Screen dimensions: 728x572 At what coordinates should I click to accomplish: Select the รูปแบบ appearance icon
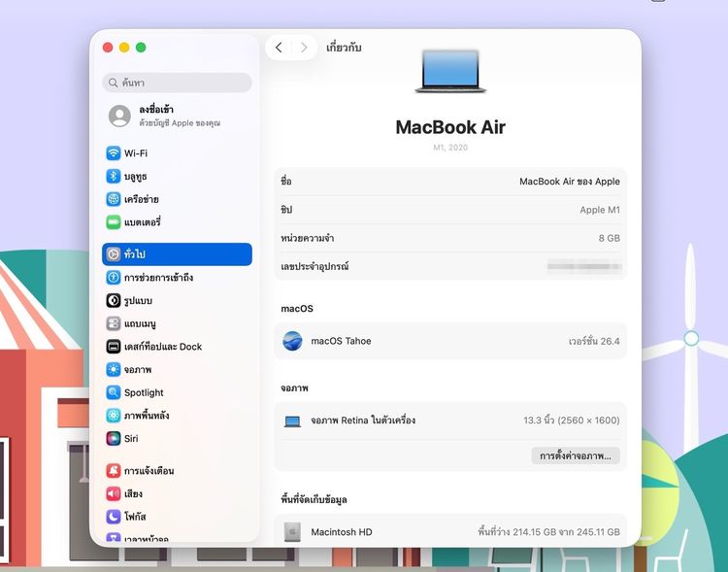114,300
